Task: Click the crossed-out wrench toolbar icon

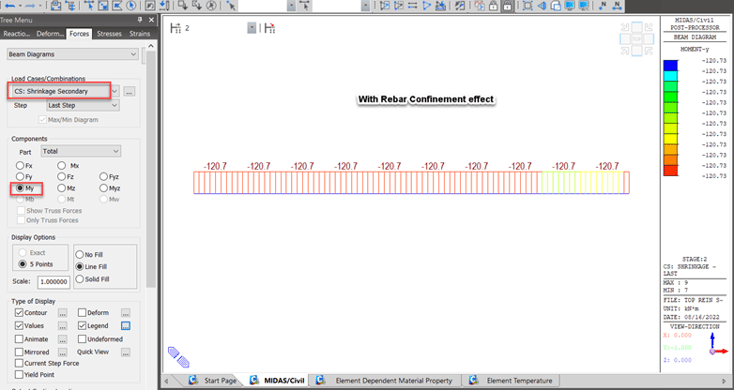Action: point(460,6)
